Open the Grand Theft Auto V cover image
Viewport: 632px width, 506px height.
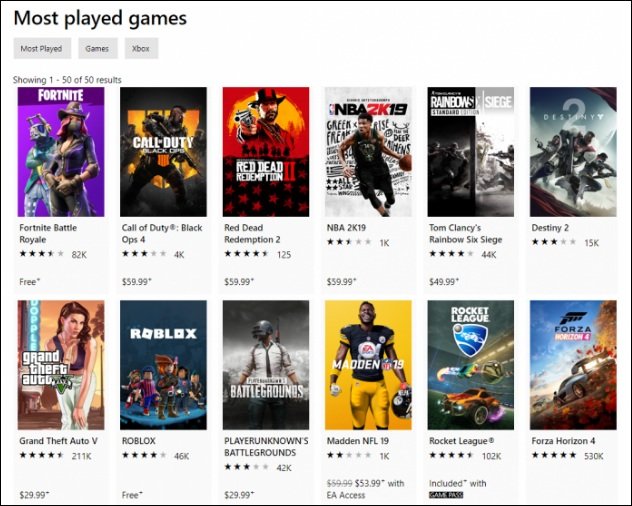click(61, 365)
